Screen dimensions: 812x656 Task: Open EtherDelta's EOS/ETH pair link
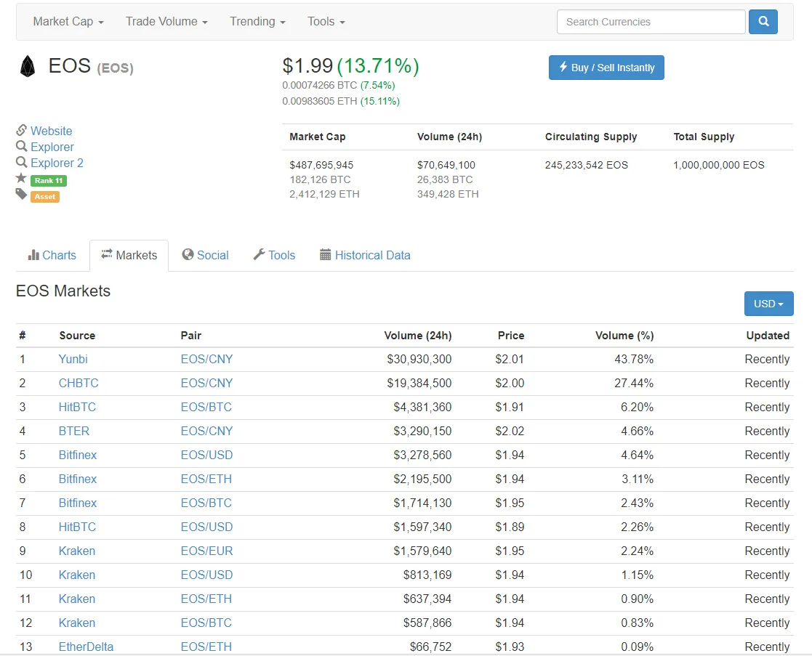coord(206,647)
